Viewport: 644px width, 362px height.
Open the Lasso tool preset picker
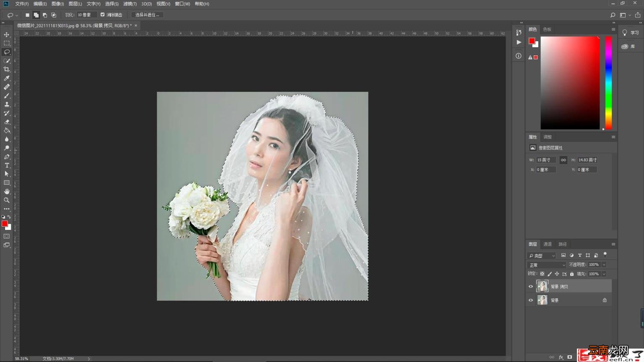point(12,15)
